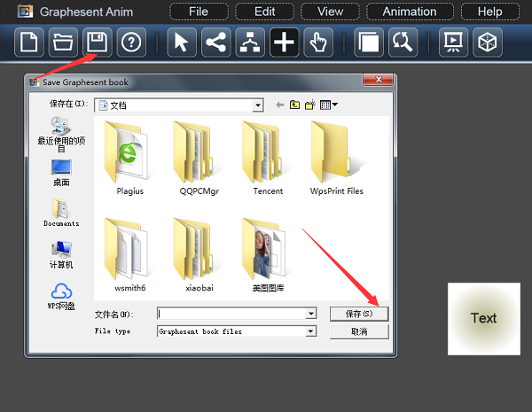The height and width of the screenshot is (412, 532).
Task: Click the refresh-zoom magnifier icon
Action: tap(403, 43)
